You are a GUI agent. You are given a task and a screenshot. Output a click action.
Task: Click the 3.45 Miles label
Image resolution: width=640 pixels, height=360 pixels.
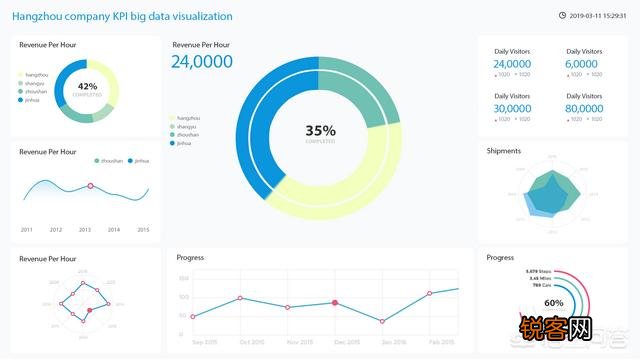click(540, 278)
